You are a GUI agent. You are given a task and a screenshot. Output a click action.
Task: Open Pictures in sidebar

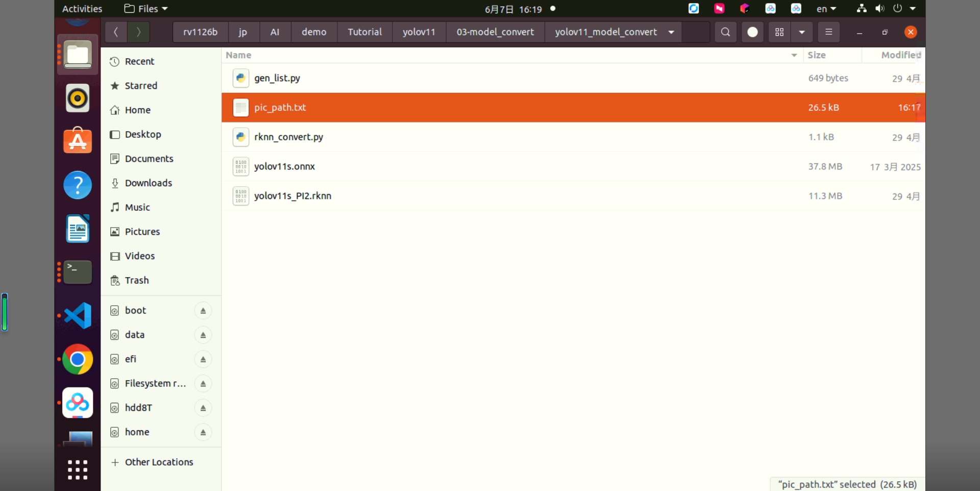coord(161,232)
